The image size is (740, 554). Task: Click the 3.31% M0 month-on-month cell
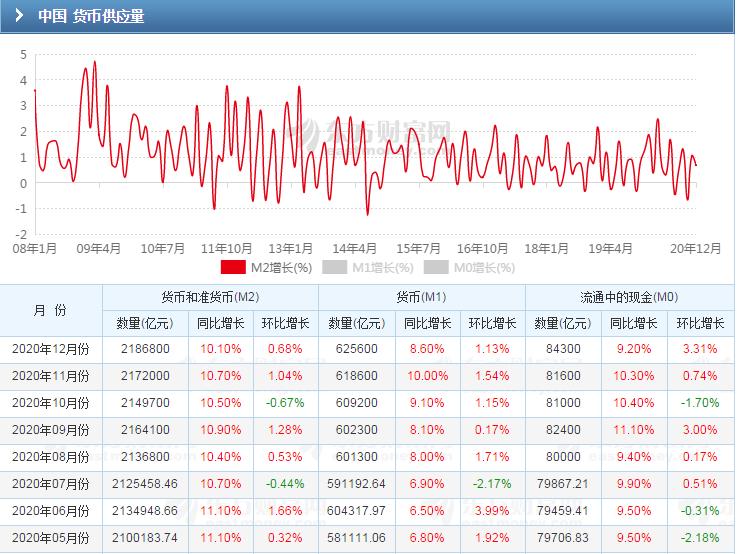pos(700,349)
